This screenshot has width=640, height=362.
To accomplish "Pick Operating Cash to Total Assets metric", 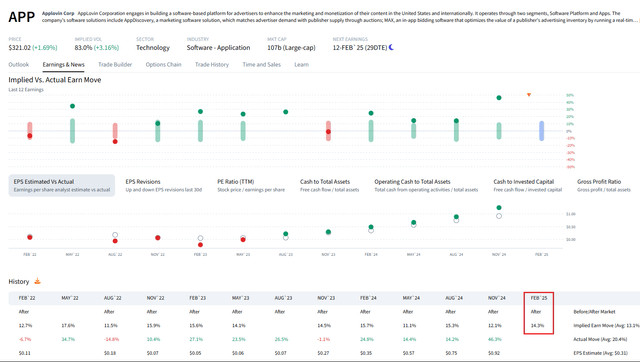I will 426,185.
